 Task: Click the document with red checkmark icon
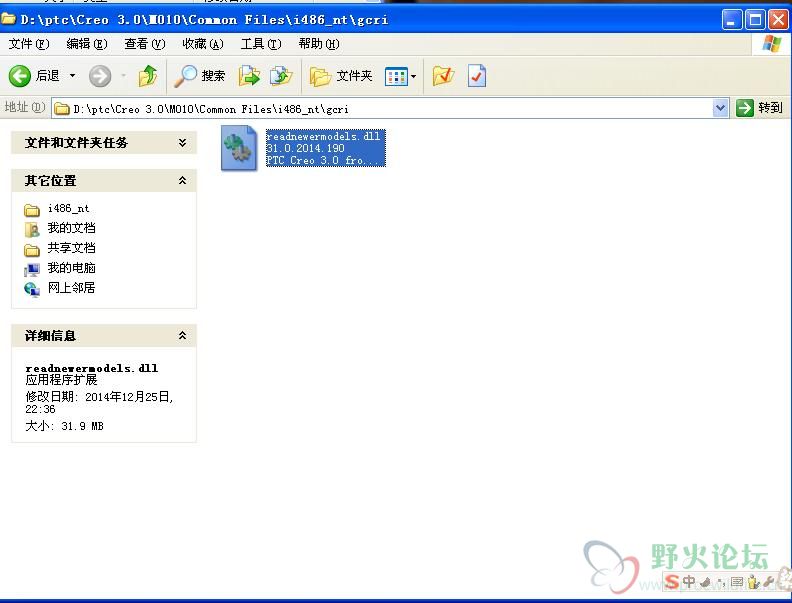pyautogui.click(x=477, y=76)
